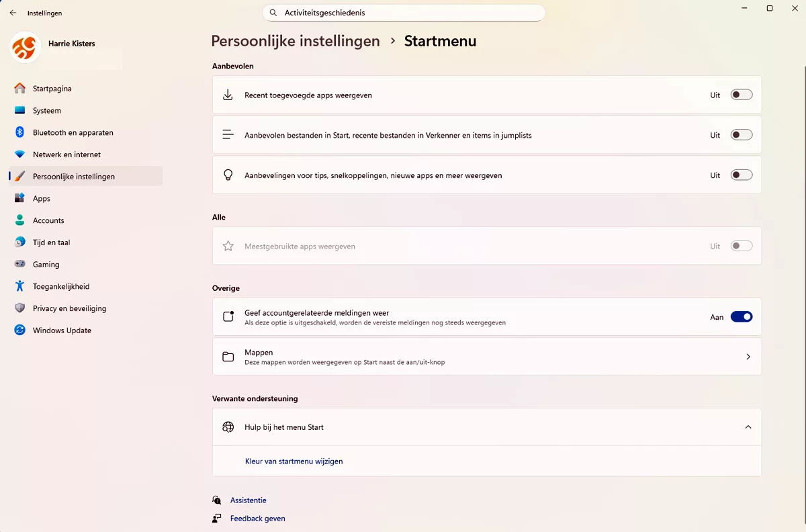The height and width of the screenshot is (532, 806).
Task: Click the Activiteitsgeschiedenis search field
Action: [403, 12]
